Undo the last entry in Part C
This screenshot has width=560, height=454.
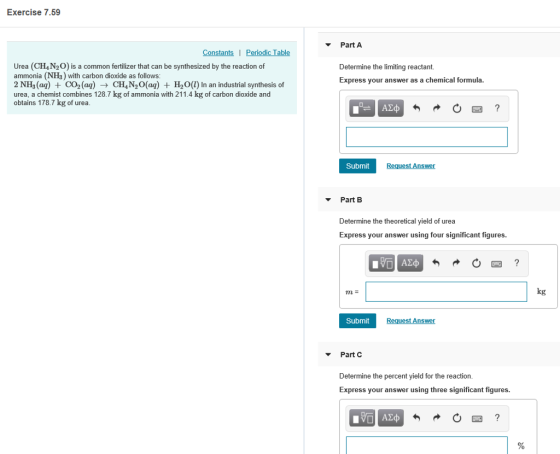point(416,418)
